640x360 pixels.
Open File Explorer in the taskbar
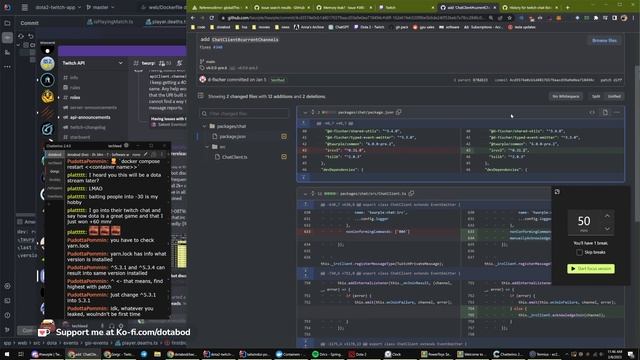pyautogui.click(x=157, y=354)
